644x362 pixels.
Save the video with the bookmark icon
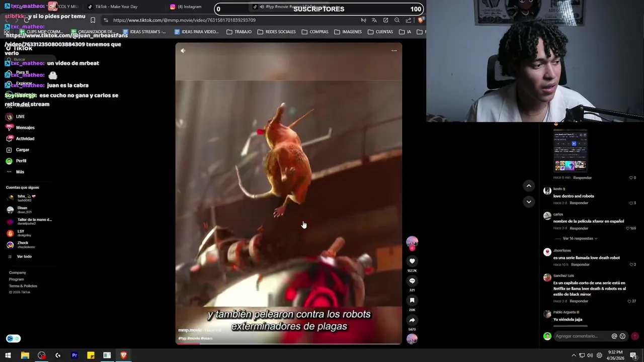pyautogui.click(x=412, y=300)
